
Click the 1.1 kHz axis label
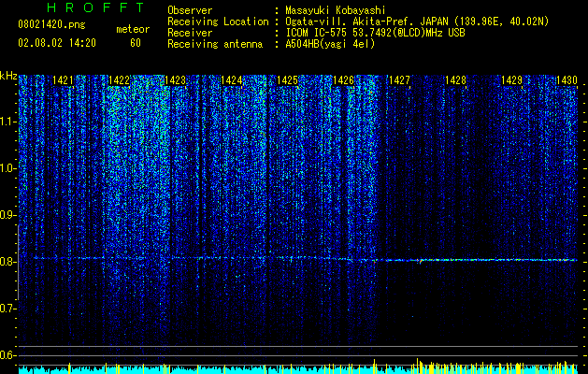[x=8, y=122]
